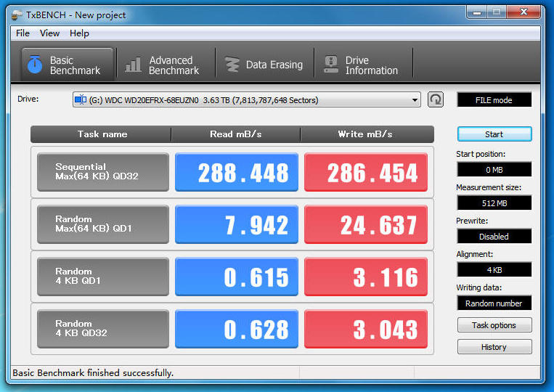Click the Start position label
The width and height of the screenshot is (554, 392).
(x=481, y=155)
